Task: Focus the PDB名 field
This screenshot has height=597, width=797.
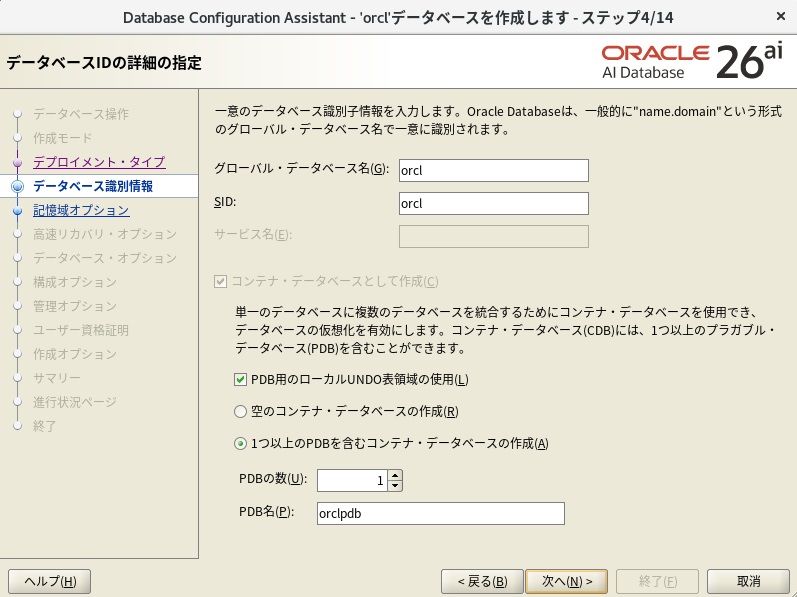Action: tap(441, 513)
